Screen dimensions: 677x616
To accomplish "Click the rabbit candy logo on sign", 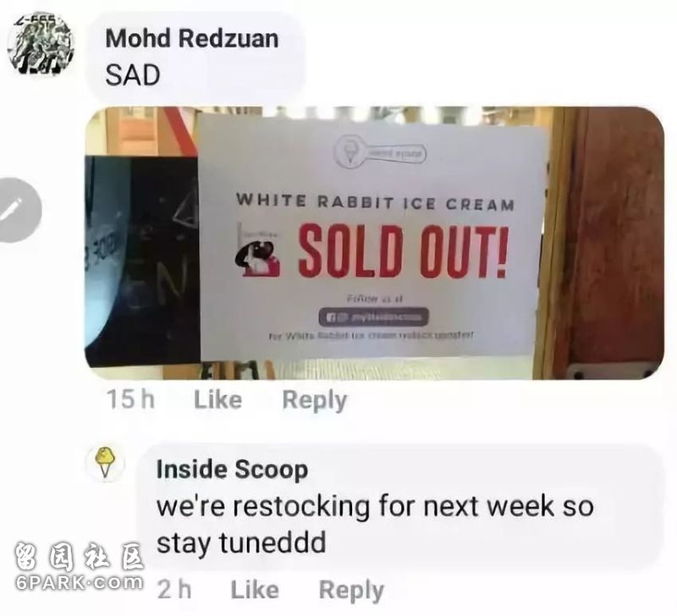I will tap(259, 253).
